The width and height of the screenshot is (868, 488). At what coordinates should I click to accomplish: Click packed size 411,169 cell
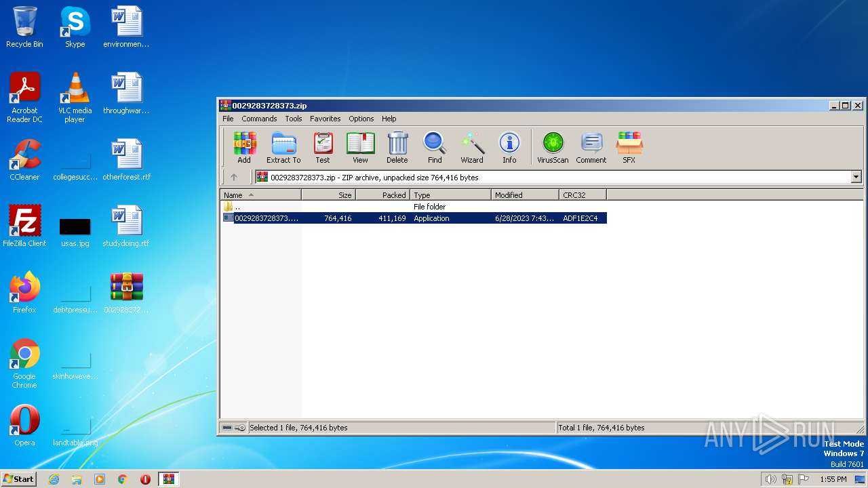392,218
